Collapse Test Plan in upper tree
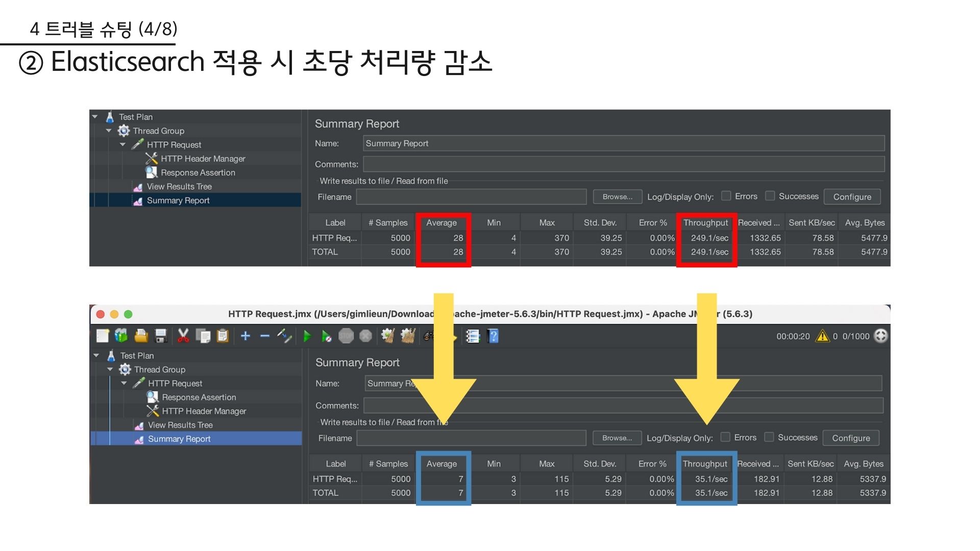Viewport: 980px width, 551px height. tap(95, 117)
